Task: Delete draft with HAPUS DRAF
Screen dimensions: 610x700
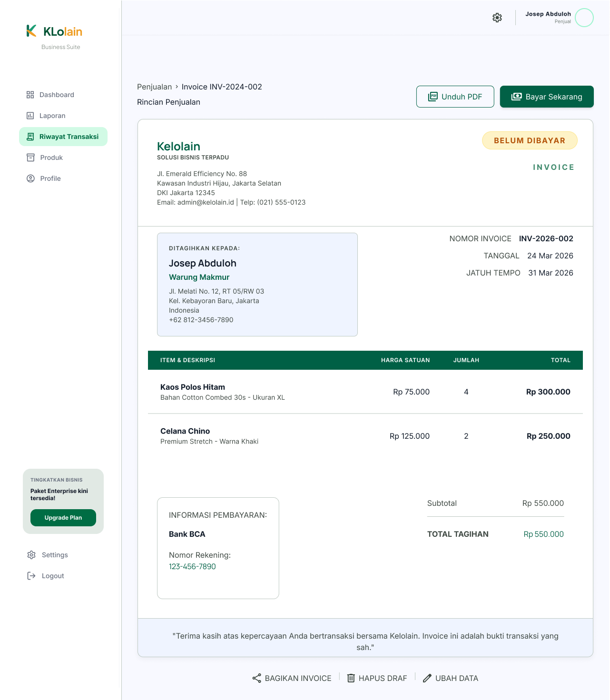Action: click(x=377, y=678)
